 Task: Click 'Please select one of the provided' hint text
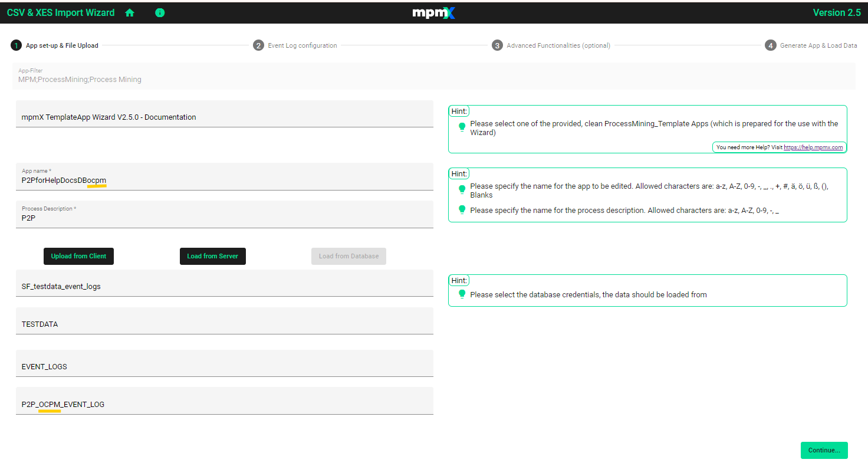pos(654,128)
